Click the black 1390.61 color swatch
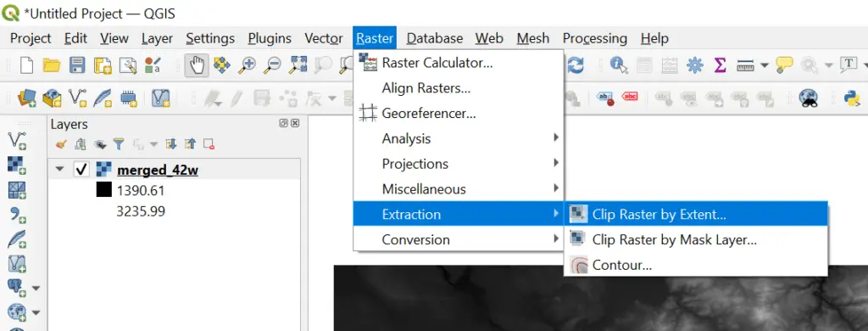 pos(104,190)
